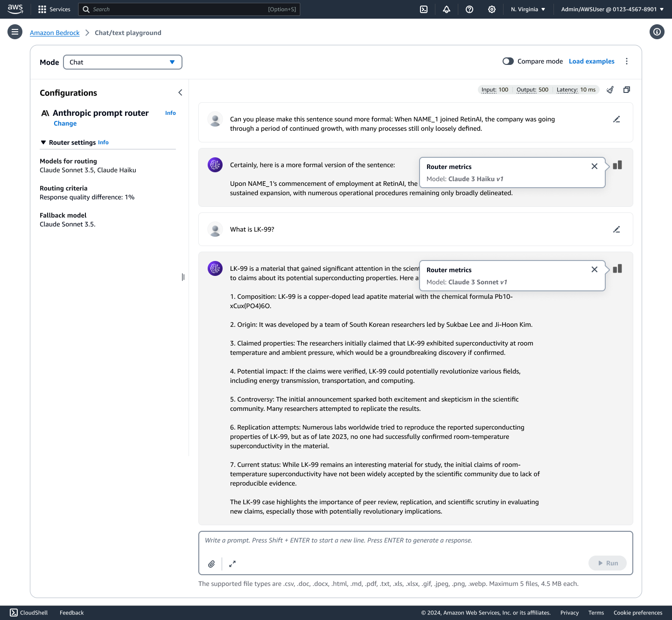Click the Latency: 10 ms metric
The width and height of the screenshot is (672, 620).
pos(576,90)
